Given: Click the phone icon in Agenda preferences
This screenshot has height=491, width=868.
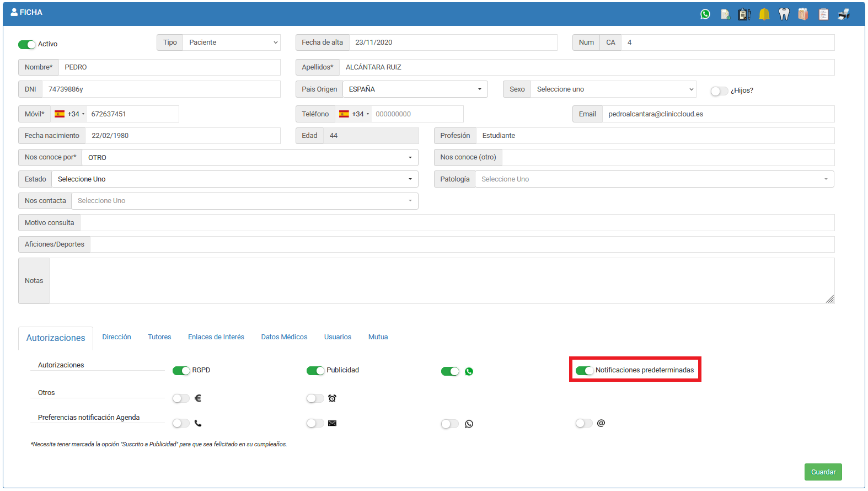Looking at the screenshot, I should 198,423.
